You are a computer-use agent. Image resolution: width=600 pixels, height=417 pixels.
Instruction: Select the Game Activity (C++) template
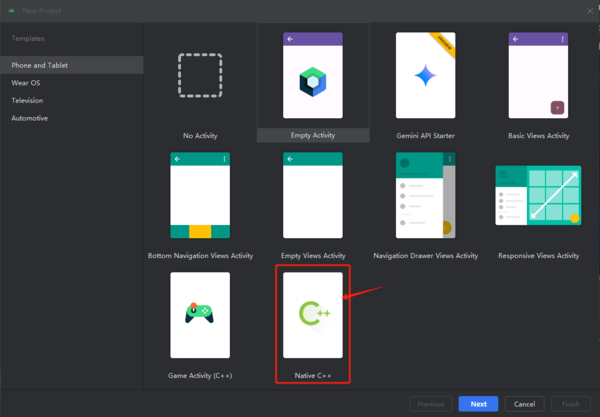click(200, 320)
